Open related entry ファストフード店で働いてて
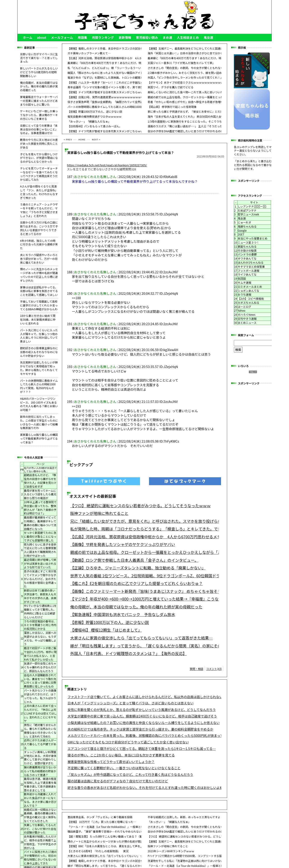The height and width of the screenshot is (868, 289). (144, 697)
